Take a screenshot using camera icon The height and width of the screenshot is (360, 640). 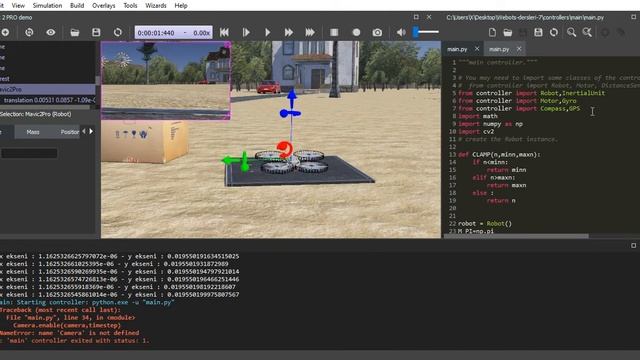377,32
